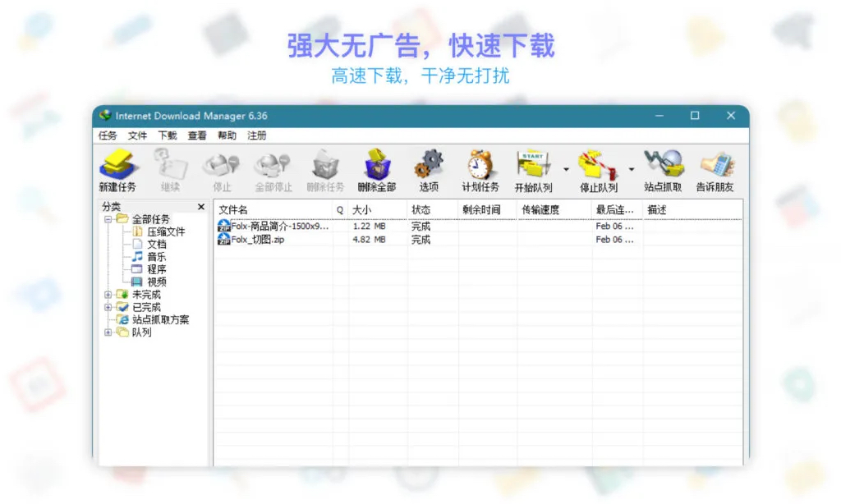
Task: Select 音乐 category
Action: [x=157, y=257]
